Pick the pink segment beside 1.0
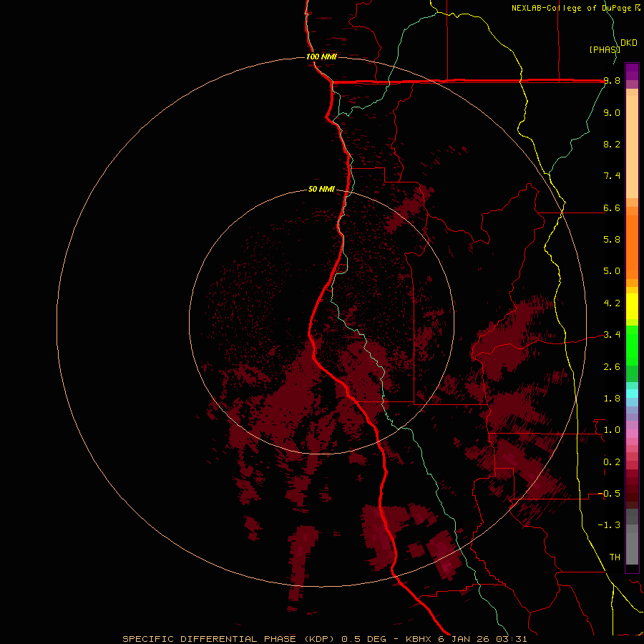This screenshot has height=644, width=644. pyautogui.click(x=632, y=434)
